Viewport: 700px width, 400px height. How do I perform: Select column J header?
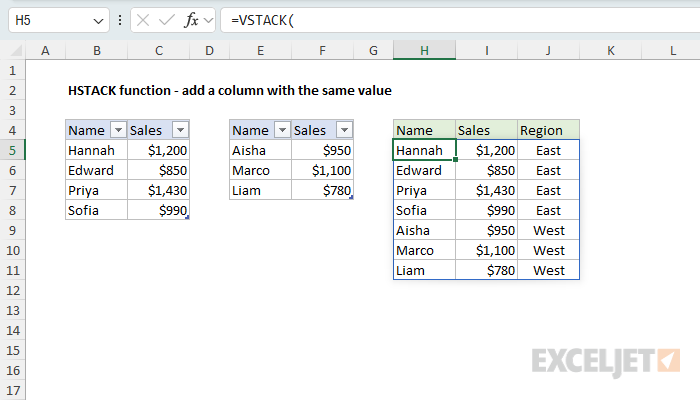(548, 50)
